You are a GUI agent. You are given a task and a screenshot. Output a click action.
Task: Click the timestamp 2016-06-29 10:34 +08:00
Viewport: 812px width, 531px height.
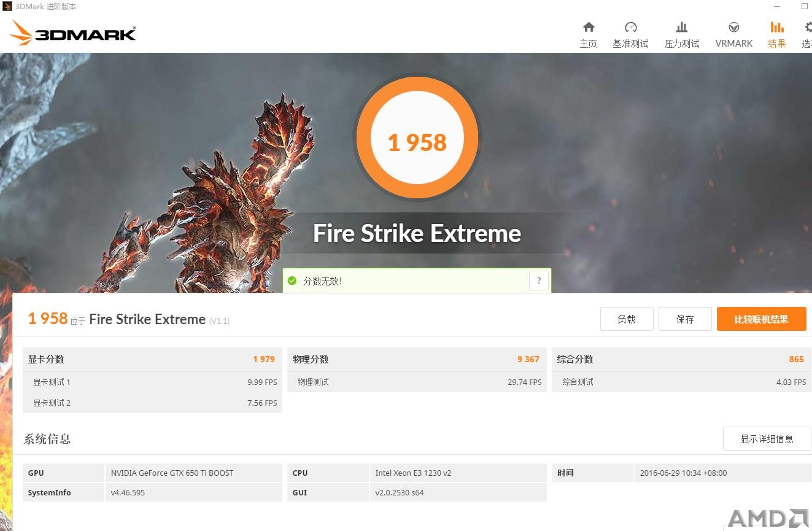click(x=683, y=473)
